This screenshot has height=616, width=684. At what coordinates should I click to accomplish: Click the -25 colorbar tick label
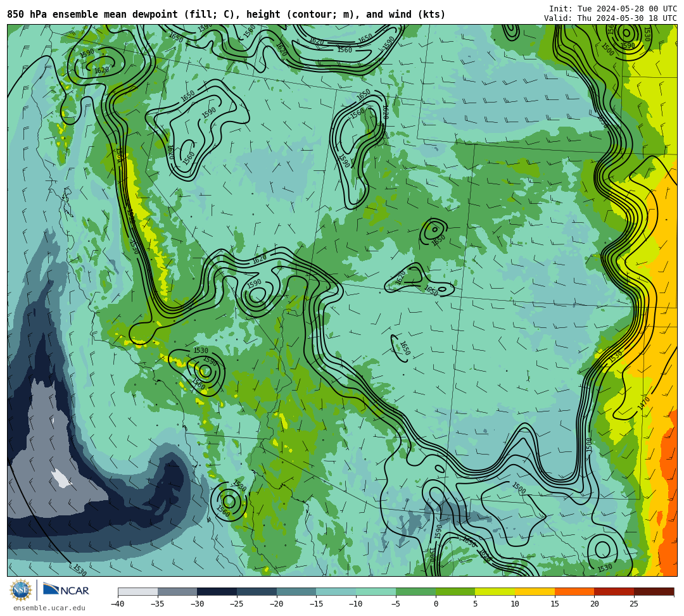click(x=236, y=604)
